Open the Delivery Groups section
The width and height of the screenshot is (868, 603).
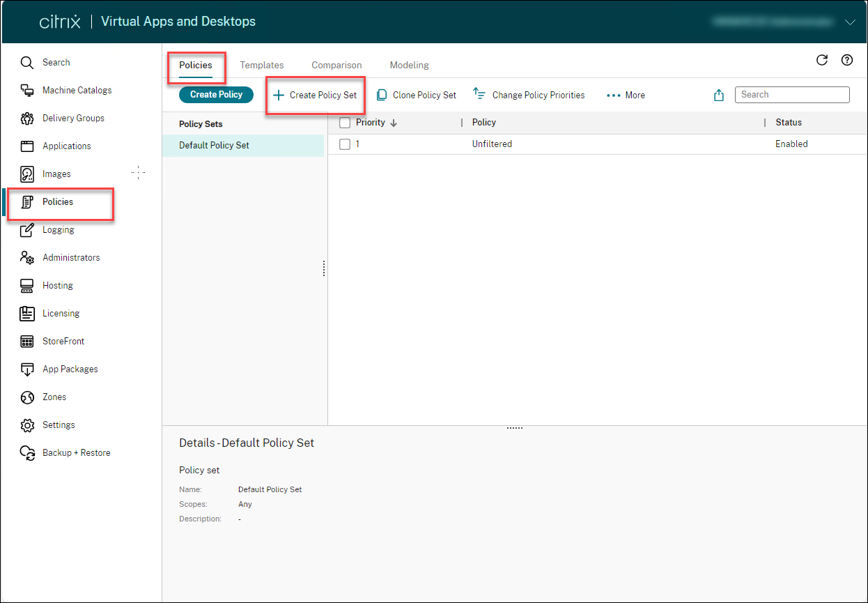72,118
